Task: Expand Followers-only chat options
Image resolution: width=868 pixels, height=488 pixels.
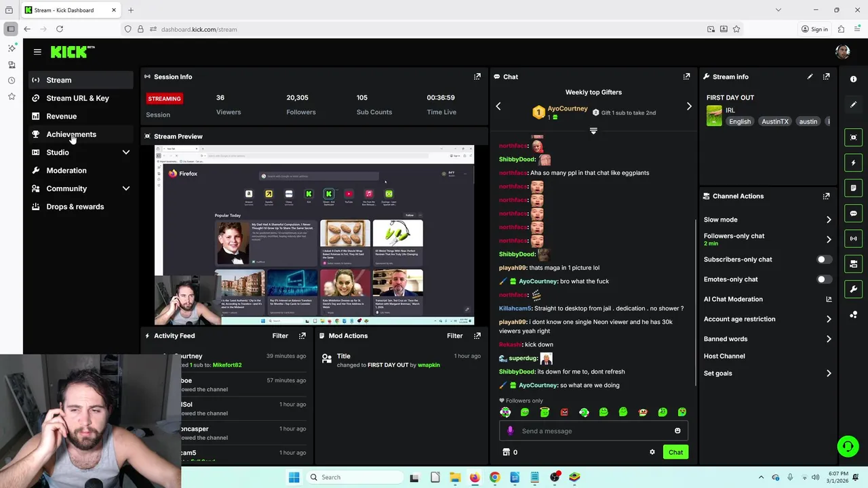Action: click(829, 239)
